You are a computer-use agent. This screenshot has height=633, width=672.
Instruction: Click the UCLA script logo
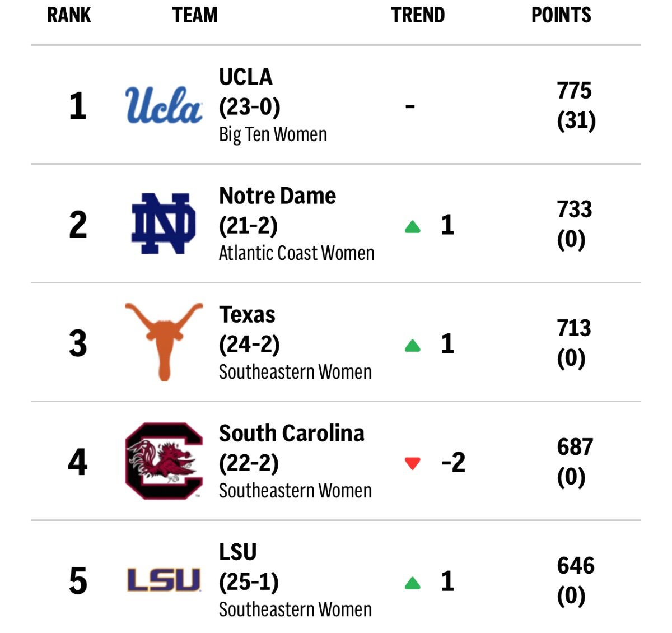163,105
